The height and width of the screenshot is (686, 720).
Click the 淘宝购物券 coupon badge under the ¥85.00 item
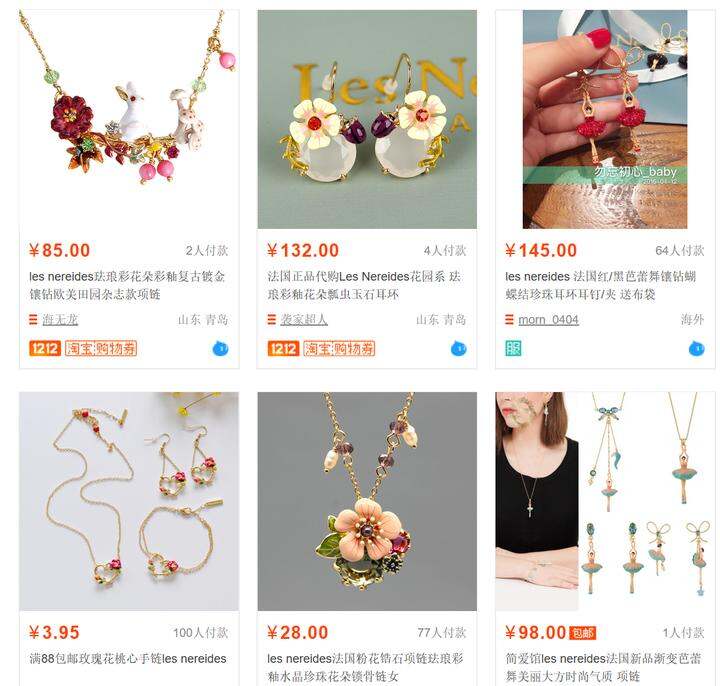tap(101, 349)
